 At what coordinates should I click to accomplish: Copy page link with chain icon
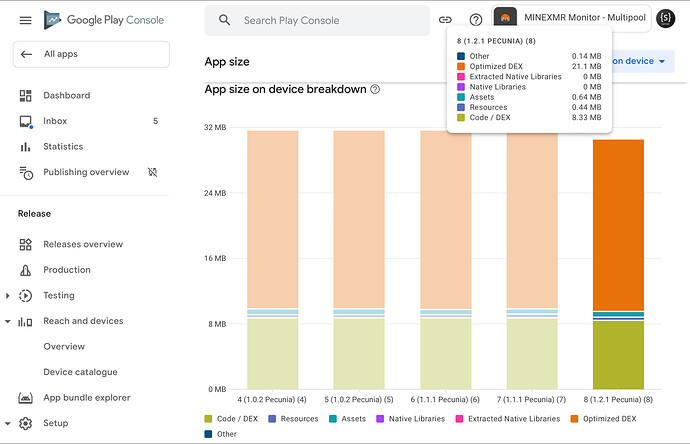[445, 20]
